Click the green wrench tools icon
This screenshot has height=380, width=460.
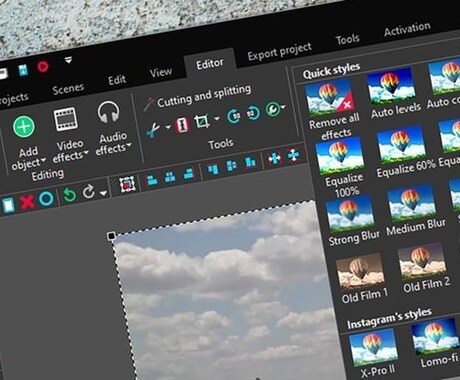(x=273, y=109)
